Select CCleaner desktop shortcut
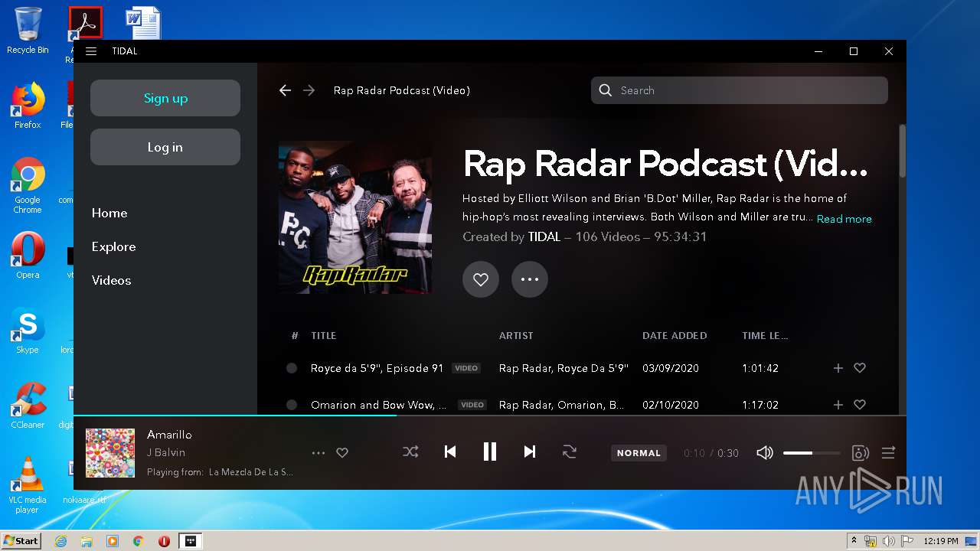 tap(28, 406)
